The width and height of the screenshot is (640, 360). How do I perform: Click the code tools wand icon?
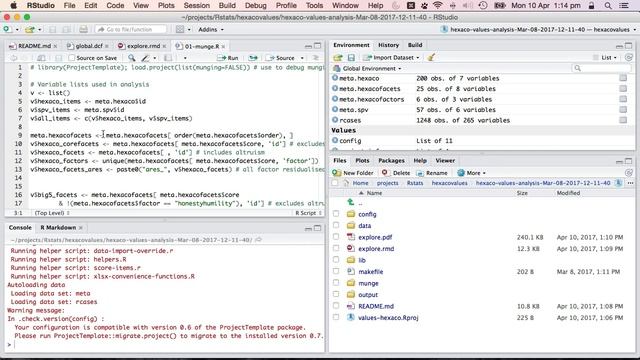coord(145,58)
